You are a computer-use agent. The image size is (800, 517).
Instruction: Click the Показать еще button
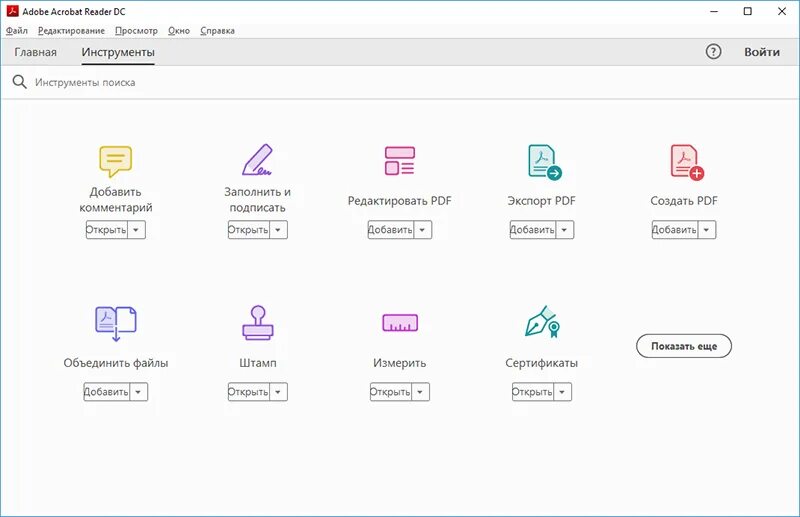[x=684, y=346]
